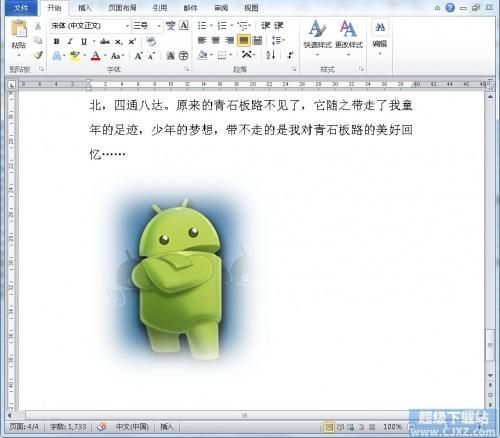Click the Distributed alignment icon
This screenshot has width=500, height=438.
click(x=257, y=41)
